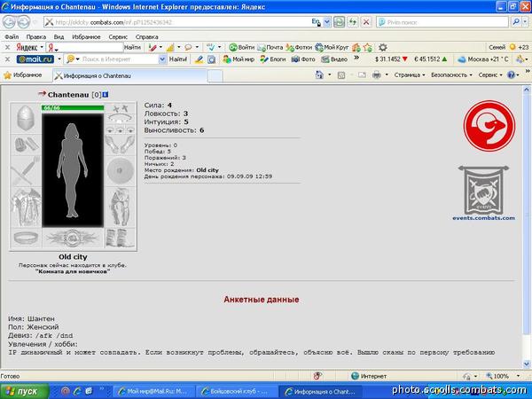Click the female character silhouette image
Image resolution: width=532 pixels, height=399 pixels.
pyautogui.click(x=73, y=170)
